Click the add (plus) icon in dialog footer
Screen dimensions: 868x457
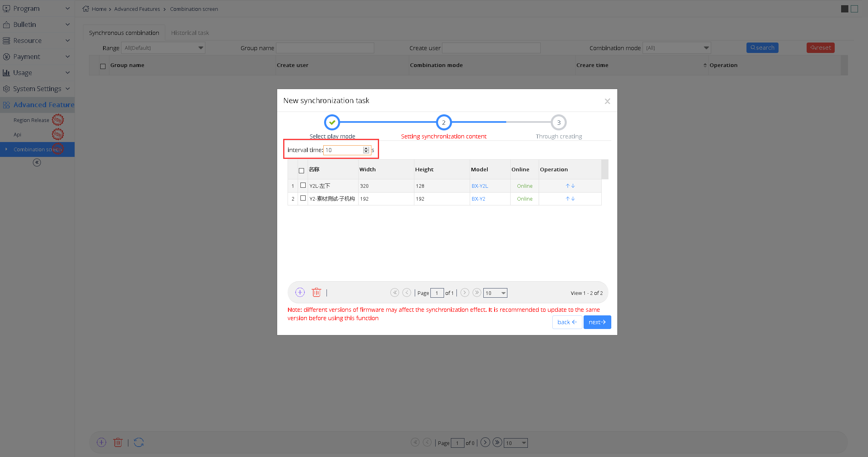(300, 292)
